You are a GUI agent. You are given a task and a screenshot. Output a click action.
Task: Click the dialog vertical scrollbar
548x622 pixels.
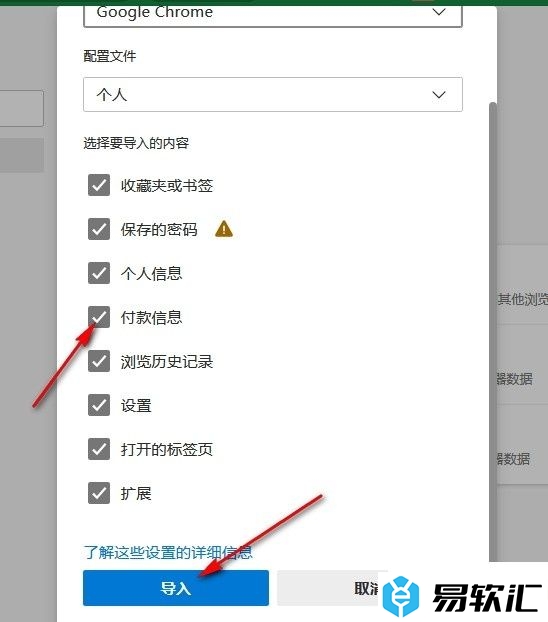(493, 331)
